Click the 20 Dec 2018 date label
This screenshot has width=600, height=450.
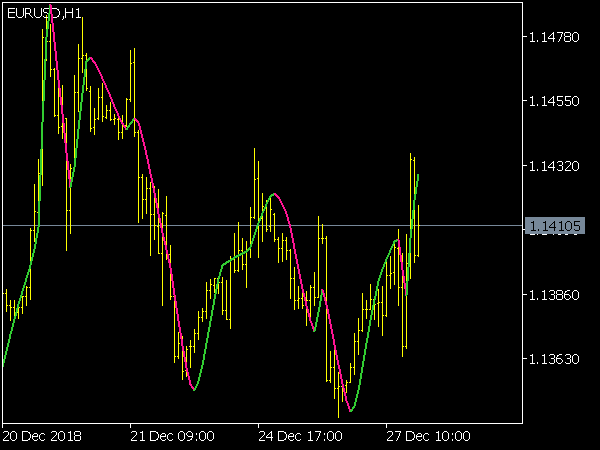[x=42, y=436]
